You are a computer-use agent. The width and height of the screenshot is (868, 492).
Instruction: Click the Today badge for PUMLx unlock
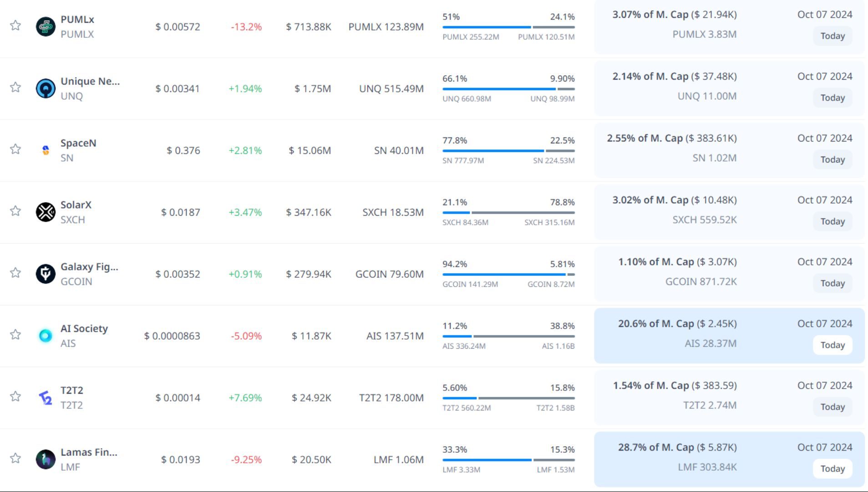pyautogui.click(x=832, y=36)
